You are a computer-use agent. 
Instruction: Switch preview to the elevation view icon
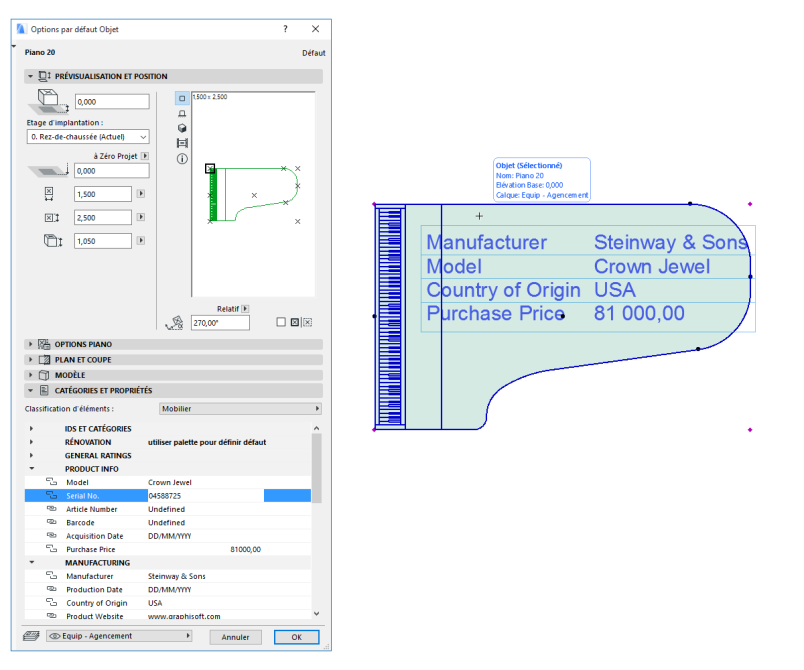[182, 113]
